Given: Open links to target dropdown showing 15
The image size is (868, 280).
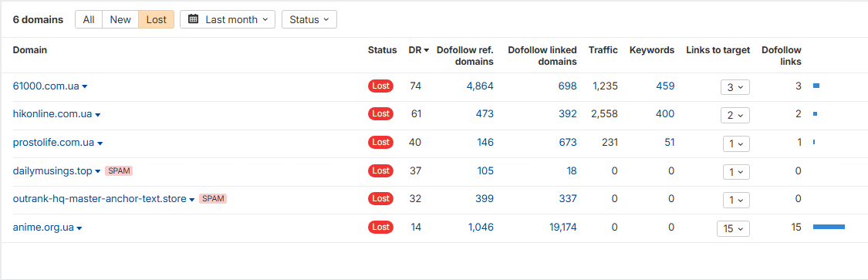Looking at the screenshot, I should 734,228.
